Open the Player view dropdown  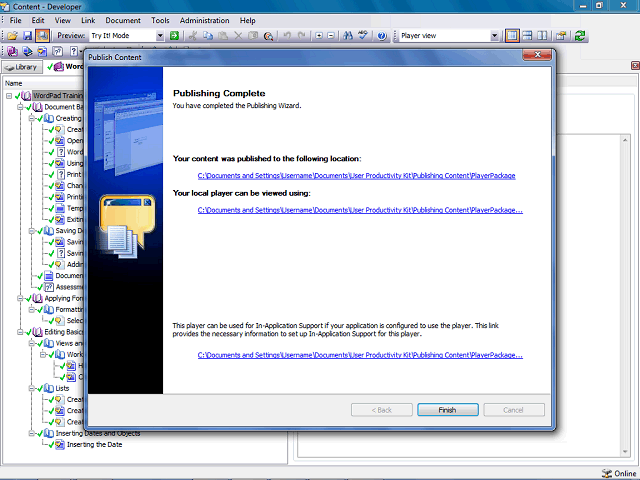[494, 36]
